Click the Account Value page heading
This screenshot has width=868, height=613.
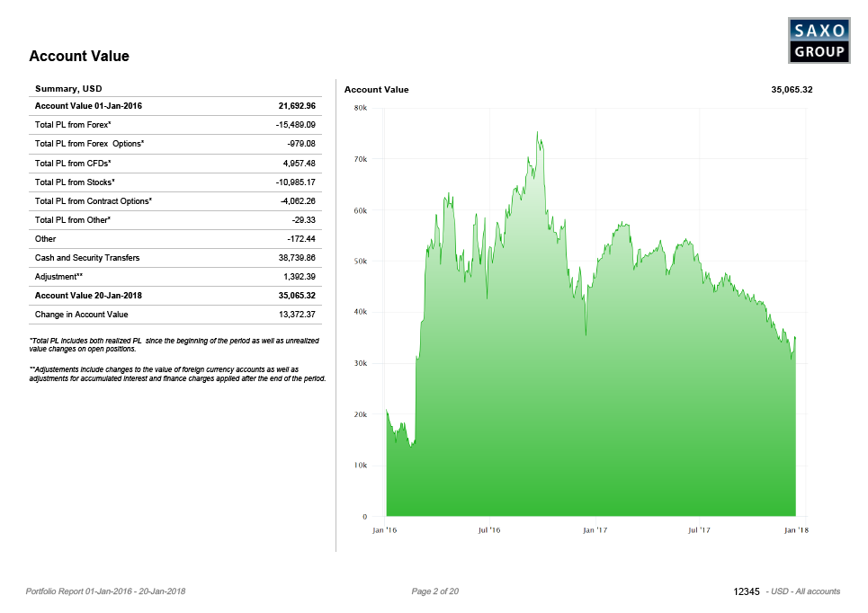[79, 57]
